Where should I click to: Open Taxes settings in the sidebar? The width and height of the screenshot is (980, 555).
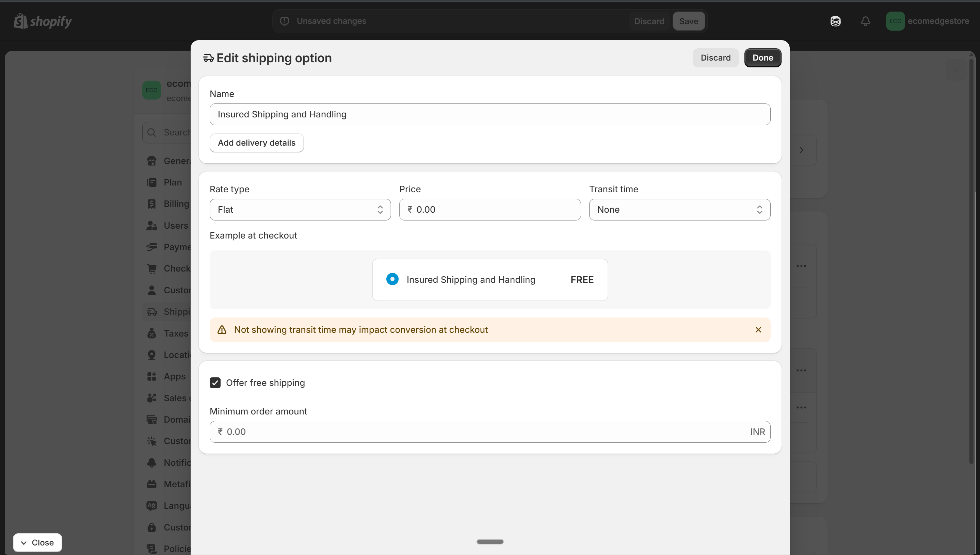[152, 333]
